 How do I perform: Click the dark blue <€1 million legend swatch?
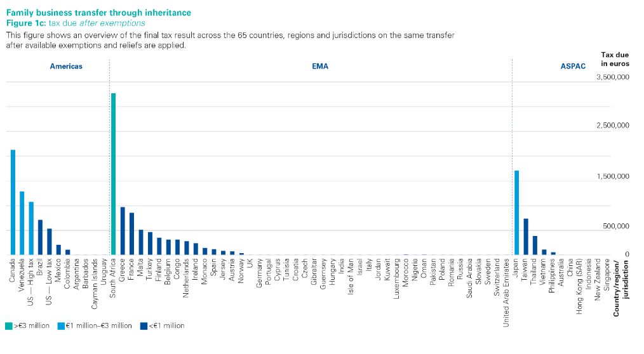[x=144, y=325]
